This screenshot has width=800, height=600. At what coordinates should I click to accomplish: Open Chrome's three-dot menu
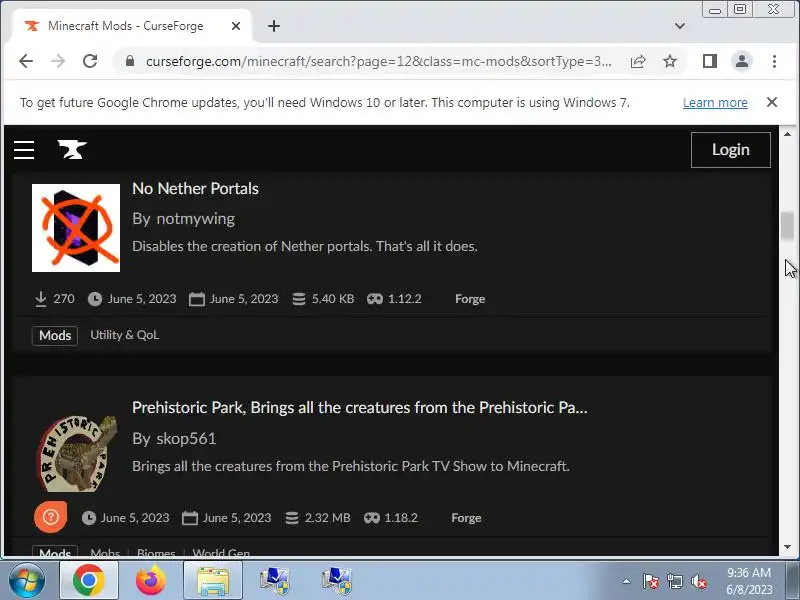[x=774, y=61]
